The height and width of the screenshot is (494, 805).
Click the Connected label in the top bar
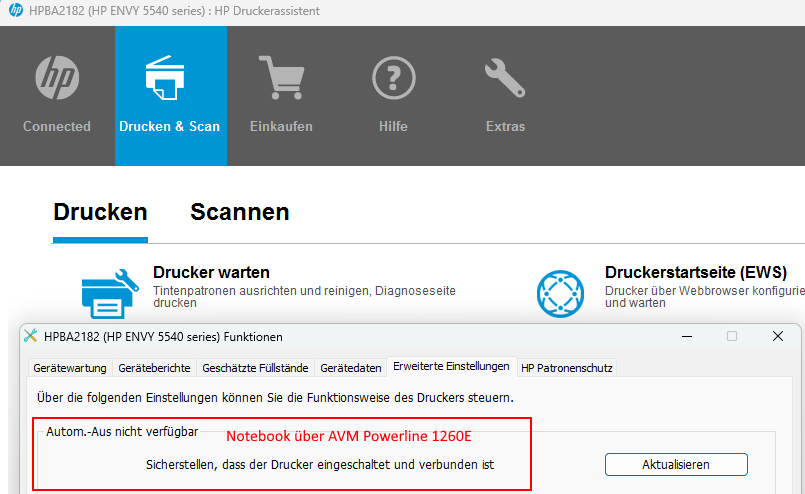tap(56, 126)
